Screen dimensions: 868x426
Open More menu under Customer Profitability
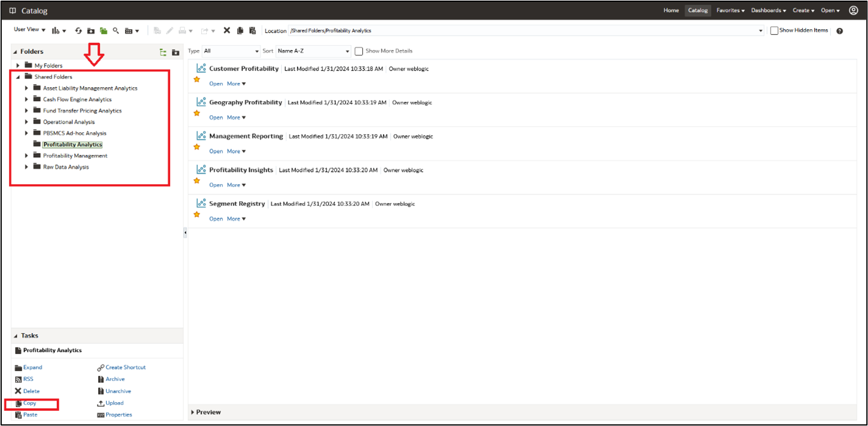click(x=237, y=84)
